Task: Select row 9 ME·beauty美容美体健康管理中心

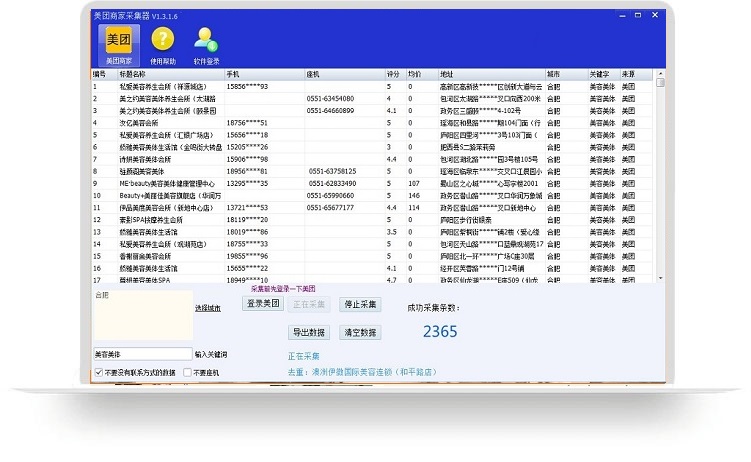Action: 372,183
